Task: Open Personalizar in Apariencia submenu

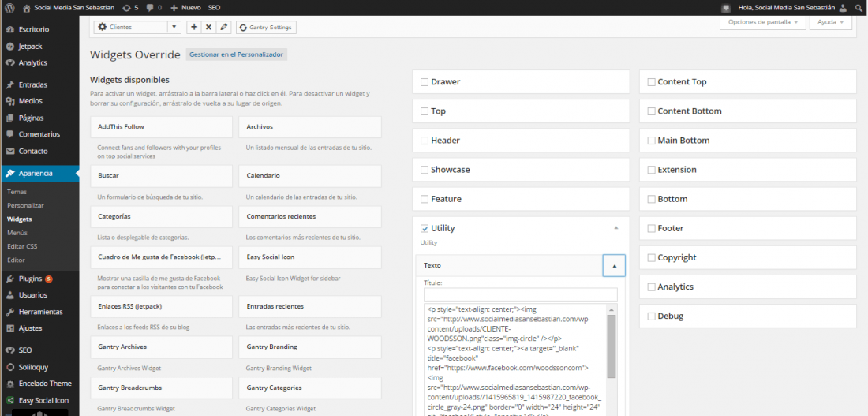Action: tap(25, 205)
